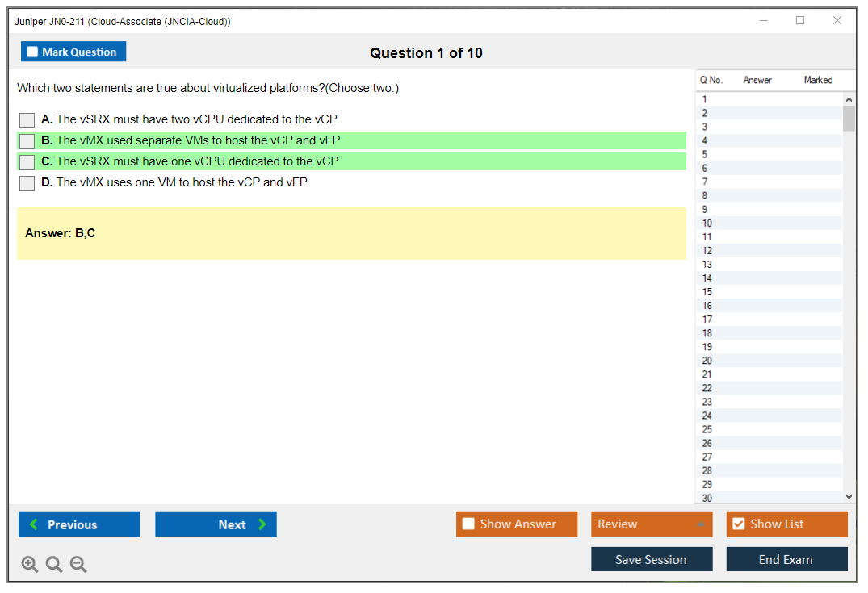Viewport: 868px width, 593px height.
Task: Click the reset zoom magnifier icon
Action: [54, 565]
